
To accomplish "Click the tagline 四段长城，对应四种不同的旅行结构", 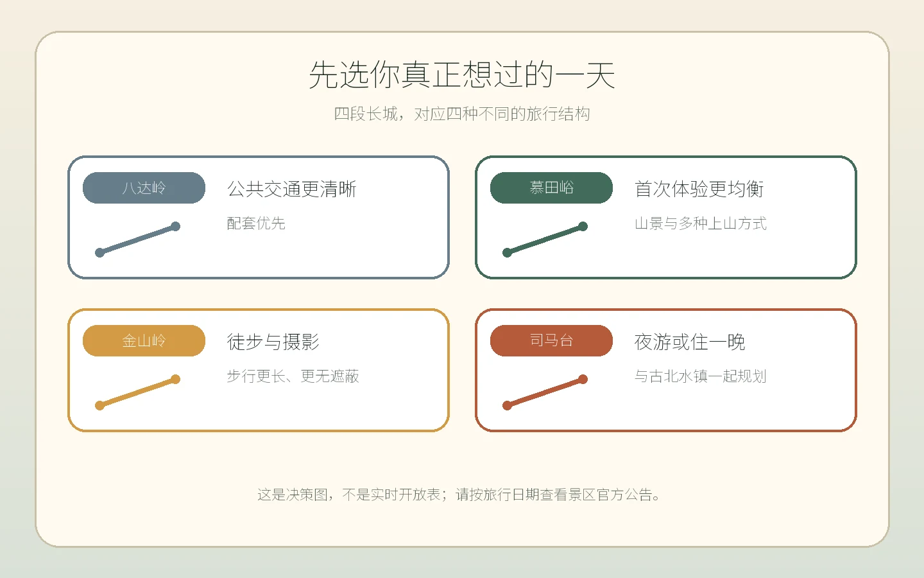I will pyautogui.click(x=462, y=114).
